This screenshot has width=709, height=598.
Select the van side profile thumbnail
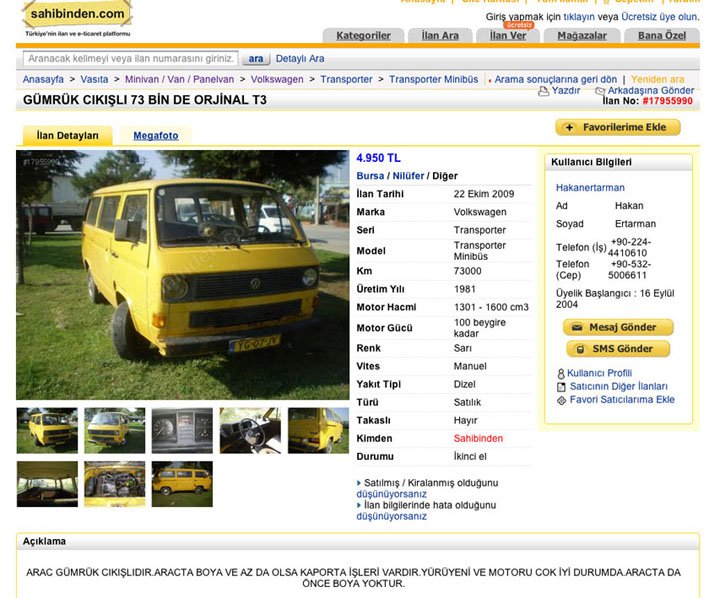click(182, 484)
